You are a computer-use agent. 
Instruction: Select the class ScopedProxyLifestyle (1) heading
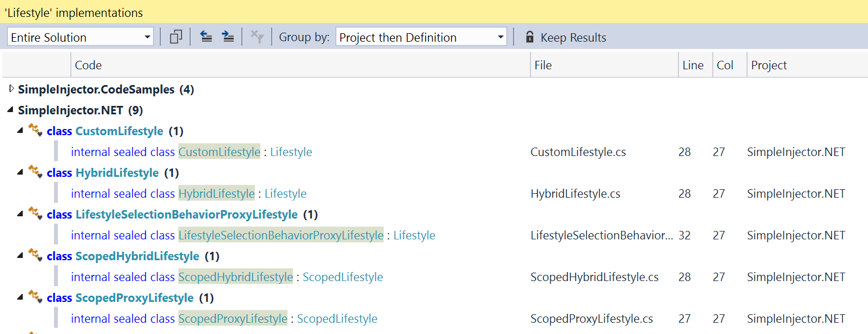[x=130, y=298]
